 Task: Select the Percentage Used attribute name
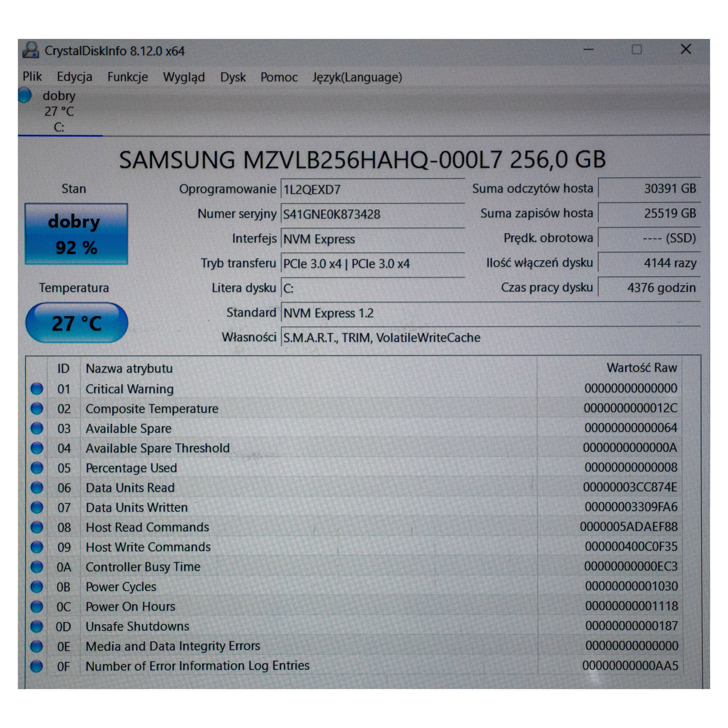point(131,468)
